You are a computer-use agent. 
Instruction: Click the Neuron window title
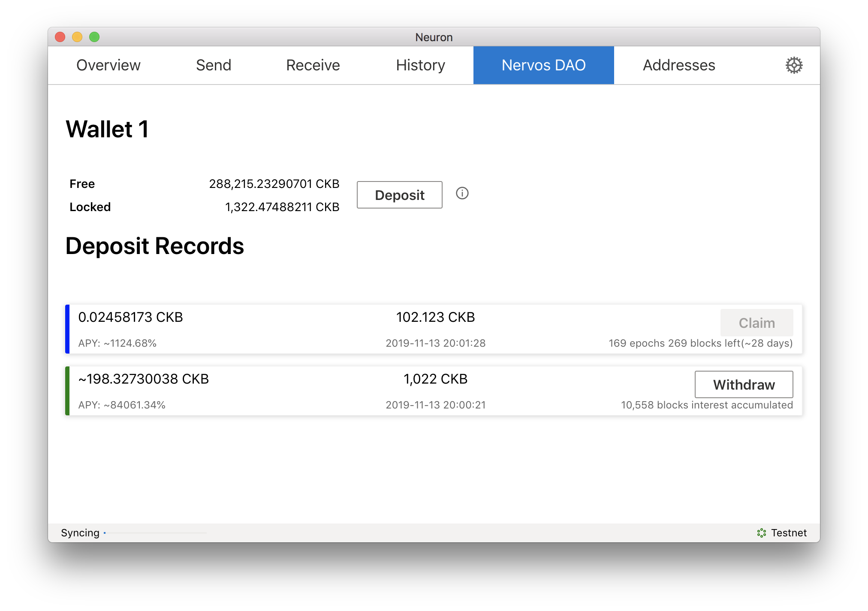tap(434, 37)
